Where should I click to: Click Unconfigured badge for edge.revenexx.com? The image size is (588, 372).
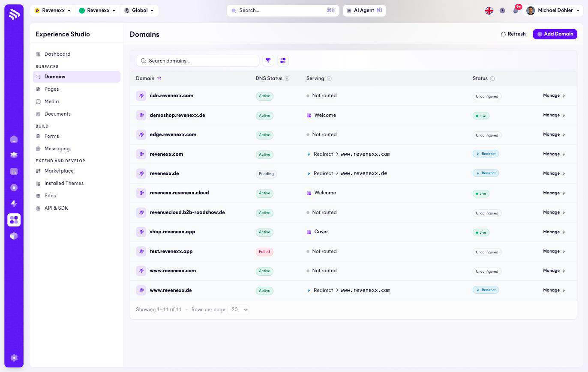(x=487, y=135)
